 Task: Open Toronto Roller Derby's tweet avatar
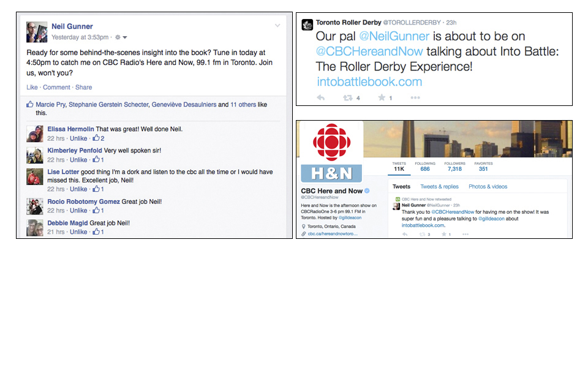pyautogui.click(x=307, y=24)
